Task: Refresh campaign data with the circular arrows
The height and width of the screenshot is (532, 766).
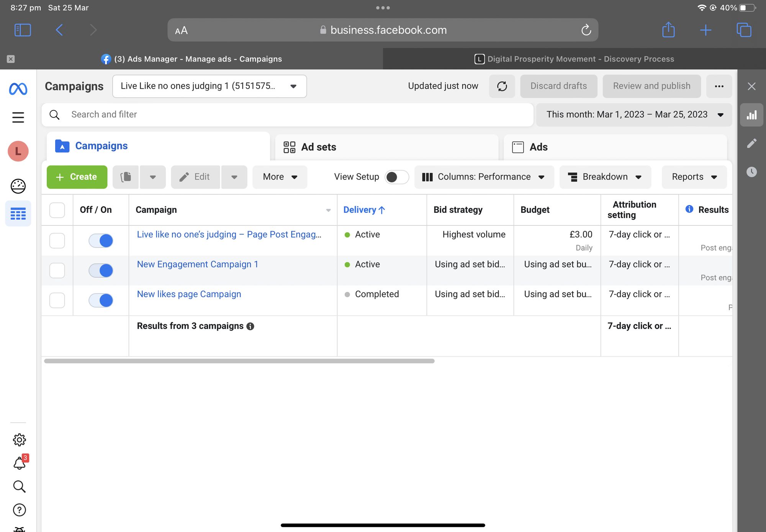Action: [502, 86]
